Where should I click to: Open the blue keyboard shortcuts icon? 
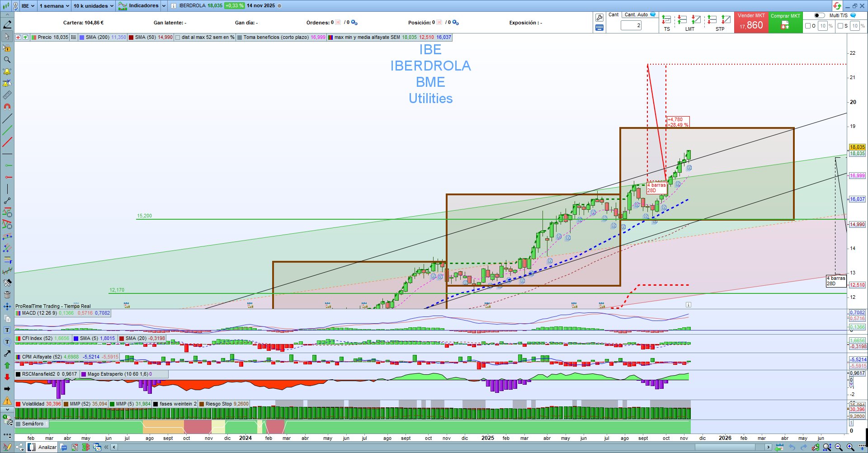[x=599, y=28]
